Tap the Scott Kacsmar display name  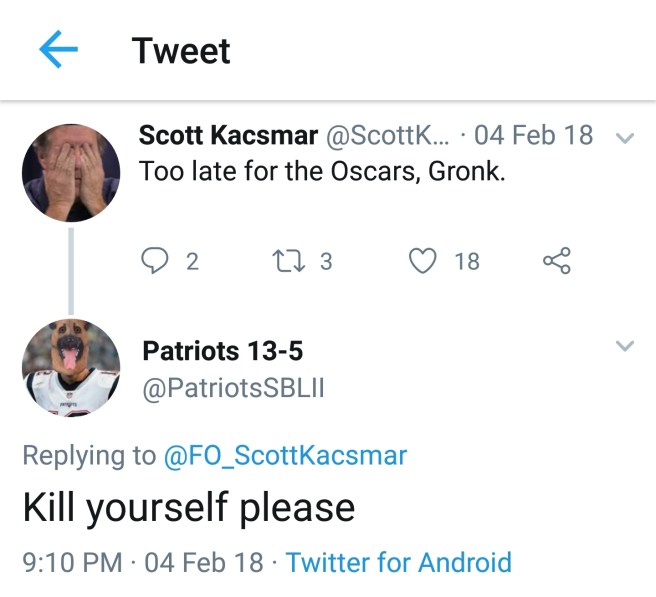tap(228, 135)
